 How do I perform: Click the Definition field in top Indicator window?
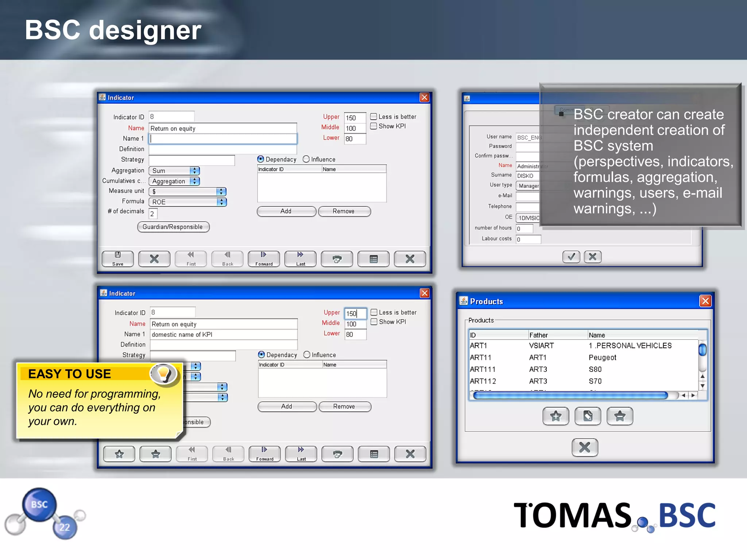click(x=223, y=149)
